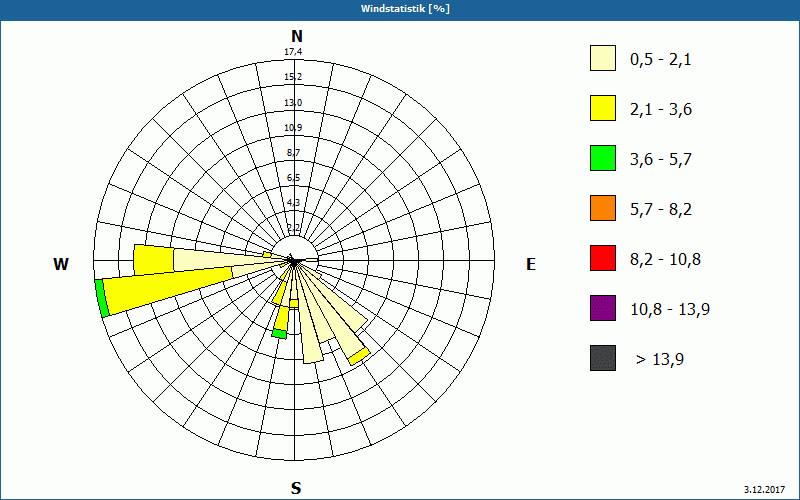This screenshot has height=500, width=800.
Task: Click the '> 13,9' legend label
Action: (660, 360)
